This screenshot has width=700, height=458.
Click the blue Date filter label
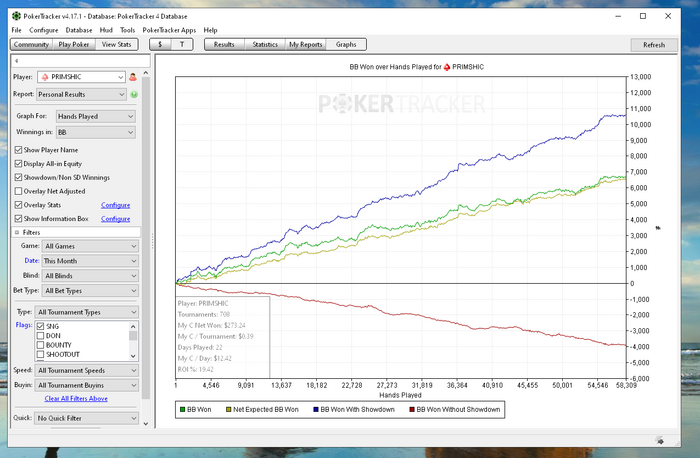click(32, 260)
